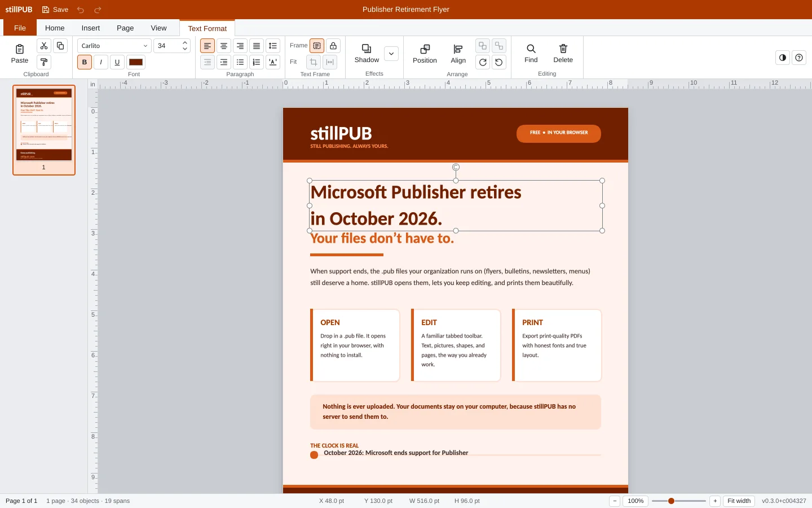Open the Align menu
The image size is (812, 508).
(x=458, y=54)
